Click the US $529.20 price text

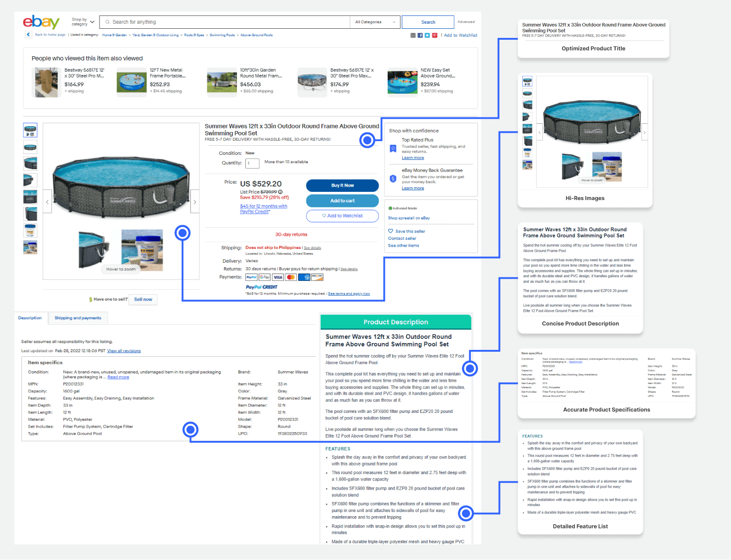(261, 184)
